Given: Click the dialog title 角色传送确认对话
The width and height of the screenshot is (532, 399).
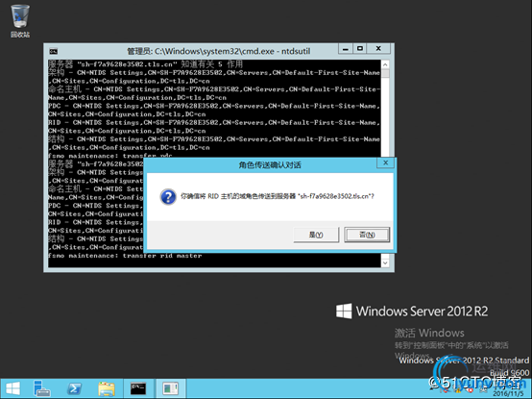Looking at the screenshot, I should [270, 165].
